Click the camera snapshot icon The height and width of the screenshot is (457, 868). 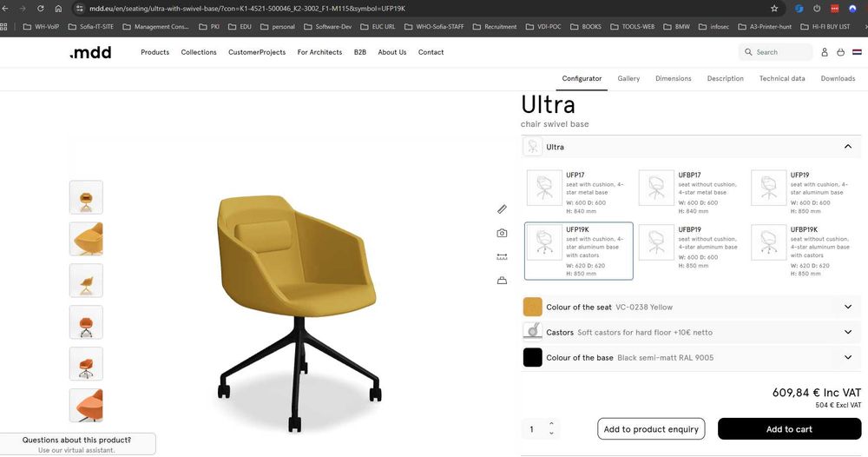502,233
